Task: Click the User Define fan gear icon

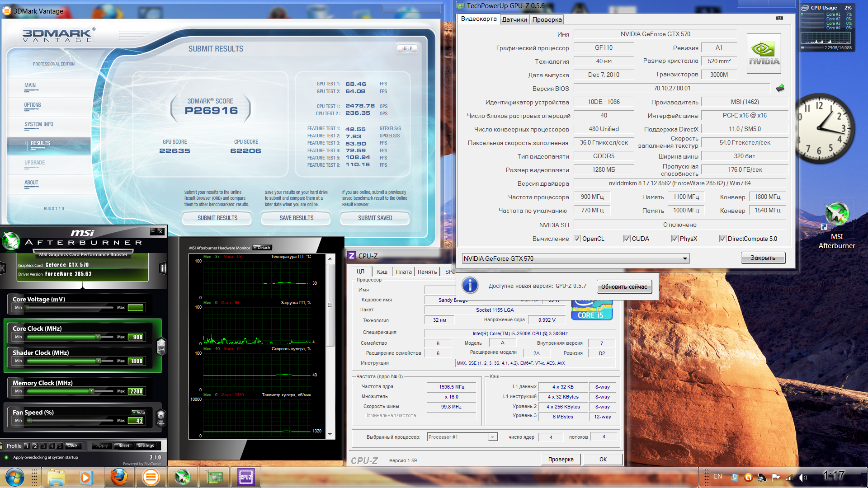Action: (160, 417)
